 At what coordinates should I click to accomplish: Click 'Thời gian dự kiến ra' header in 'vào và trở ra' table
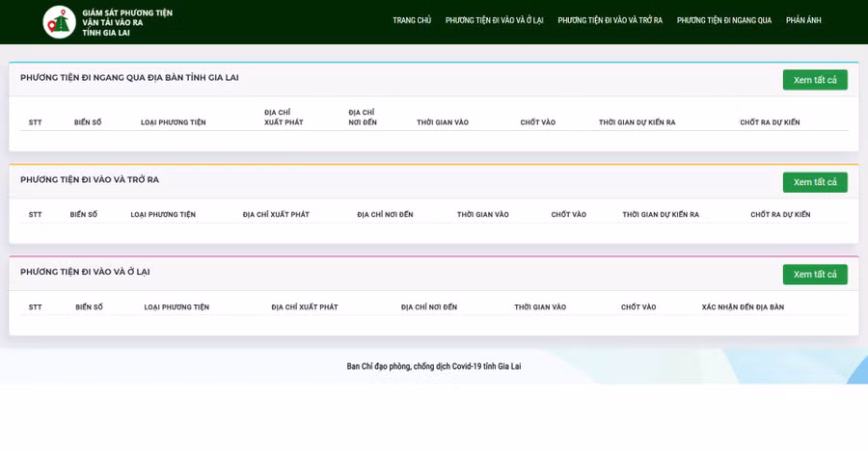[x=661, y=215]
